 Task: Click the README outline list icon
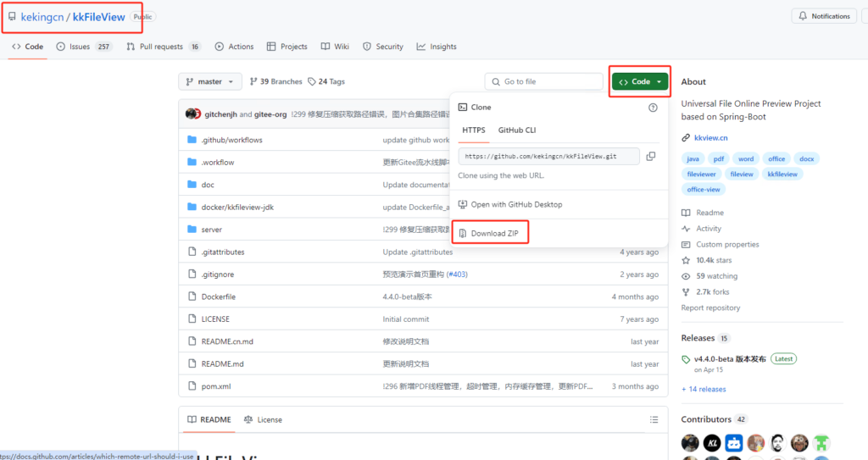click(653, 419)
